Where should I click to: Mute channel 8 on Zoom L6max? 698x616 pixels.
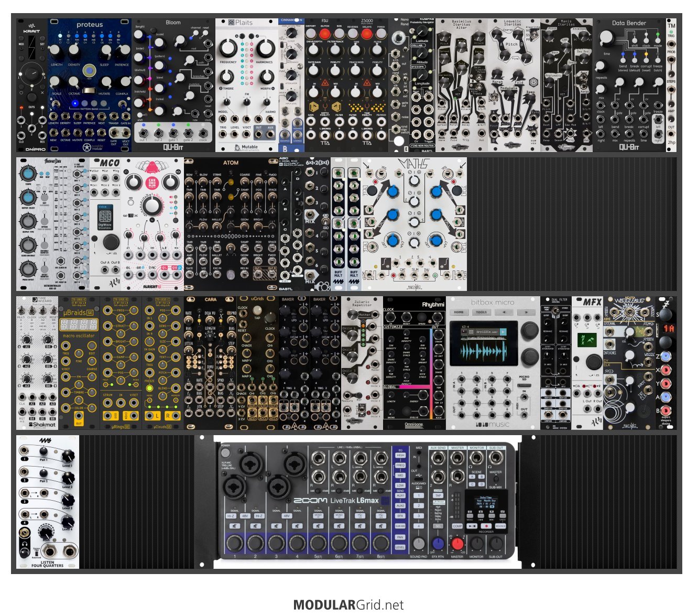coord(381,526)
